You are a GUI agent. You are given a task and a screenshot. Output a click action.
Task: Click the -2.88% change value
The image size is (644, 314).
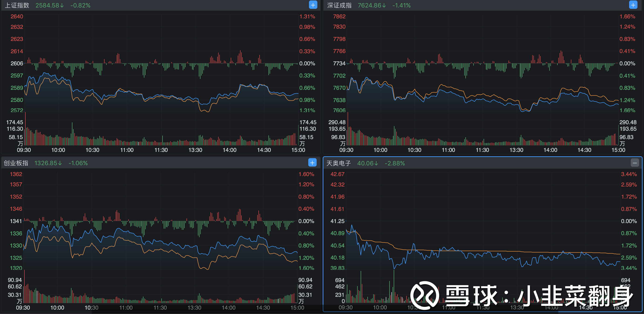[394, 163]
